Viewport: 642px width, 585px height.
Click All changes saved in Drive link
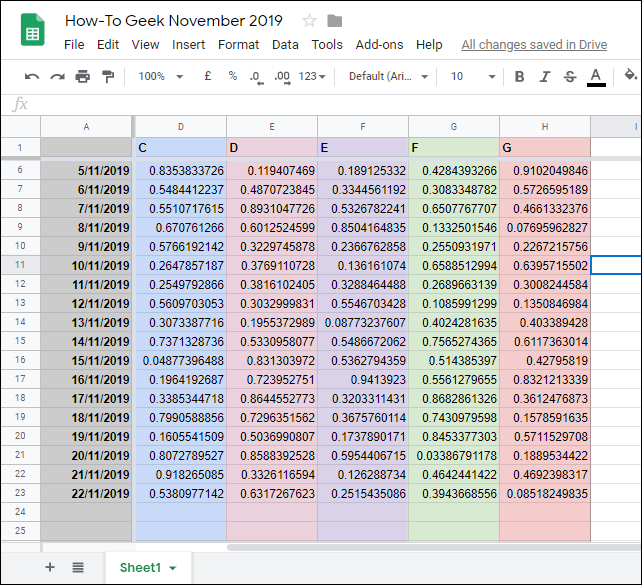point(534,45)
